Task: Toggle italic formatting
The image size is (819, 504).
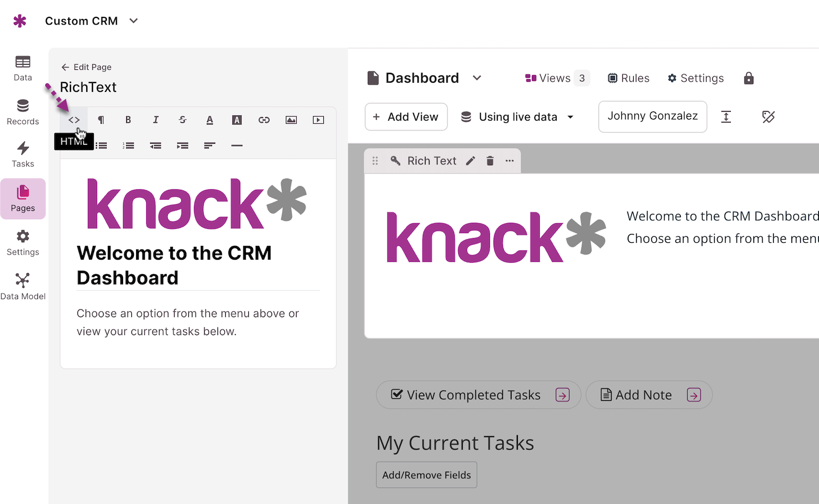Action: pyautogui.click(x=155, y=120)
